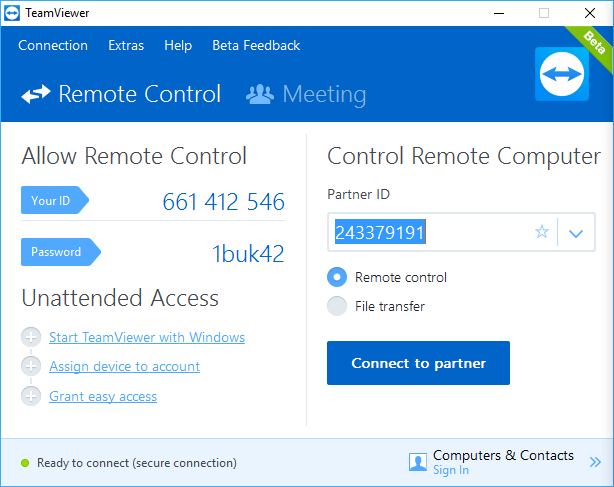Click the password value 1buk42
The height and width of the screenshot is (487, 614).
[x=248, y=253]
